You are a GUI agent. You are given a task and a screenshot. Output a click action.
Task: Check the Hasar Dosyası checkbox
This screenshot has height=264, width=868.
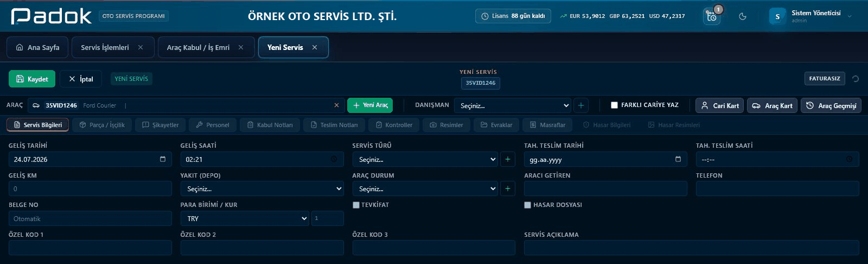click(x=528, y=205)
